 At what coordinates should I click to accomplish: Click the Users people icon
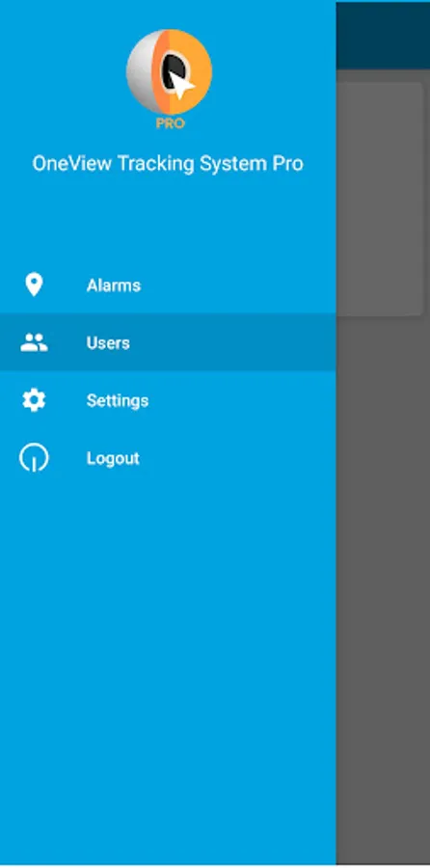tap(34, 342)
